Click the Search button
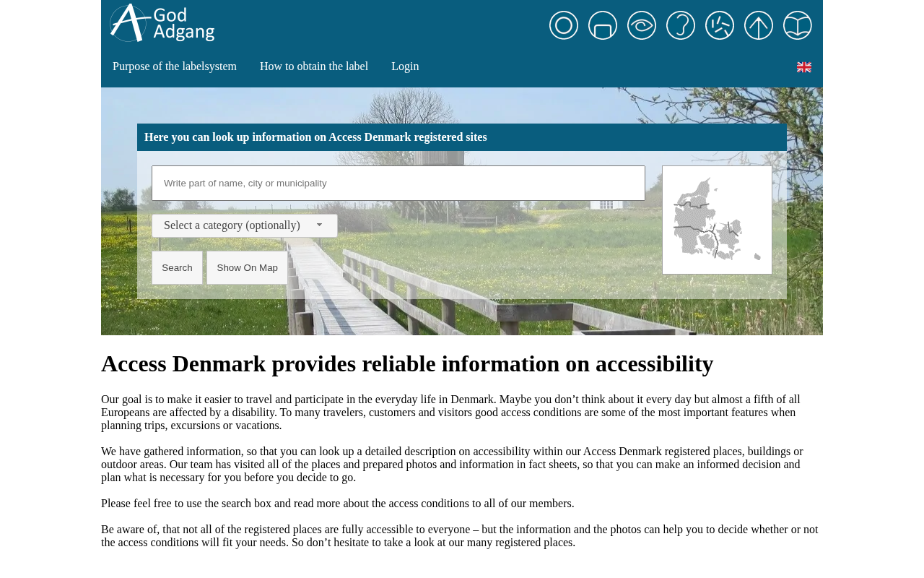The width and height of the screenshot is (924, 578). [x=177, y=268]
